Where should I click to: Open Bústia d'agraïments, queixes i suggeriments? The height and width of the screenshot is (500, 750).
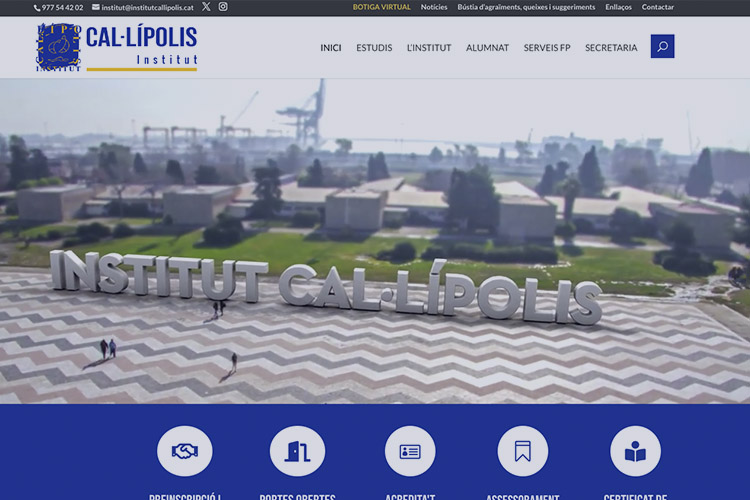pyautogui.click(x=526, y=7)
